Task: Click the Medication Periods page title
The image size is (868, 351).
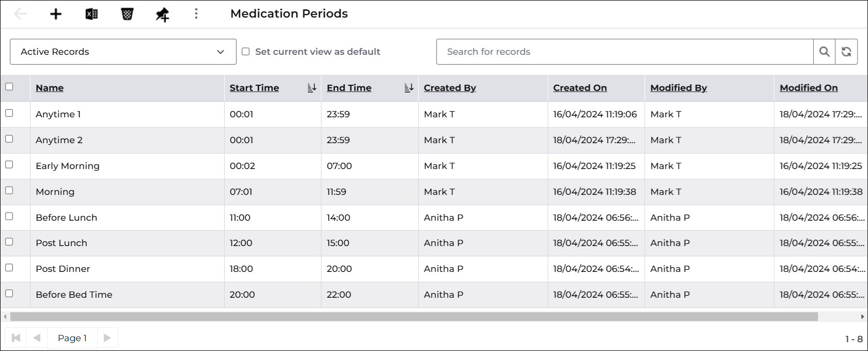Action: pos(289,14)
